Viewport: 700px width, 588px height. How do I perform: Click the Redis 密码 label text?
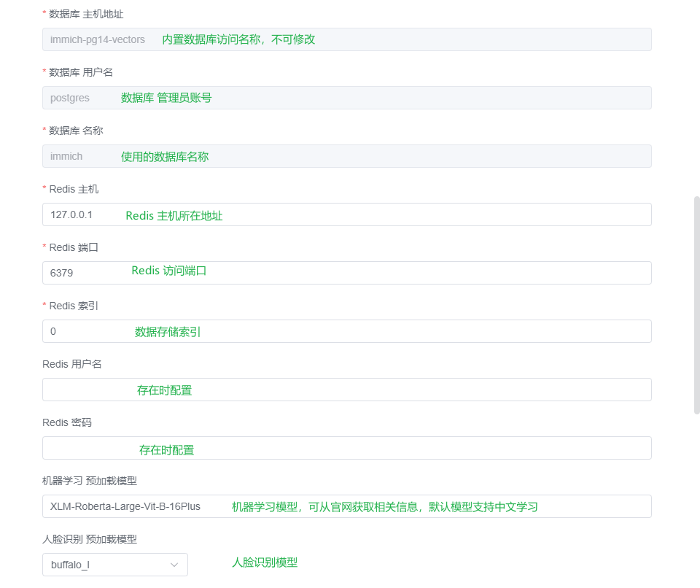(x=67, y=422)
